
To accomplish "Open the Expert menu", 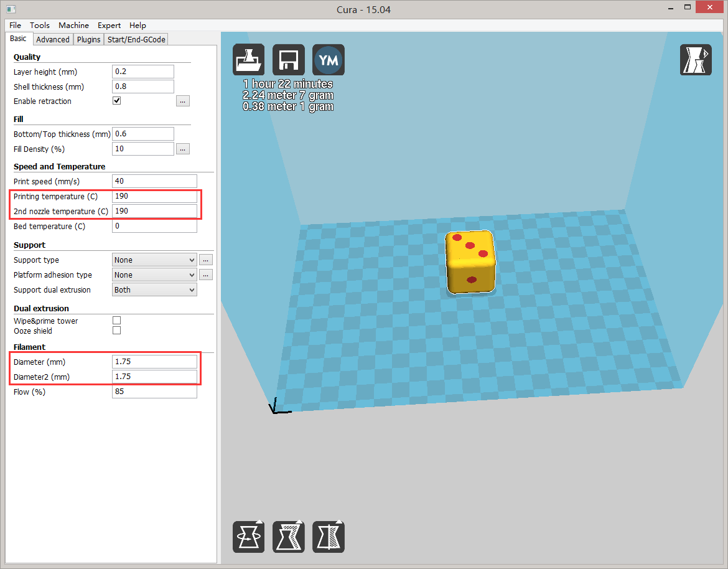I will [109, 26].
